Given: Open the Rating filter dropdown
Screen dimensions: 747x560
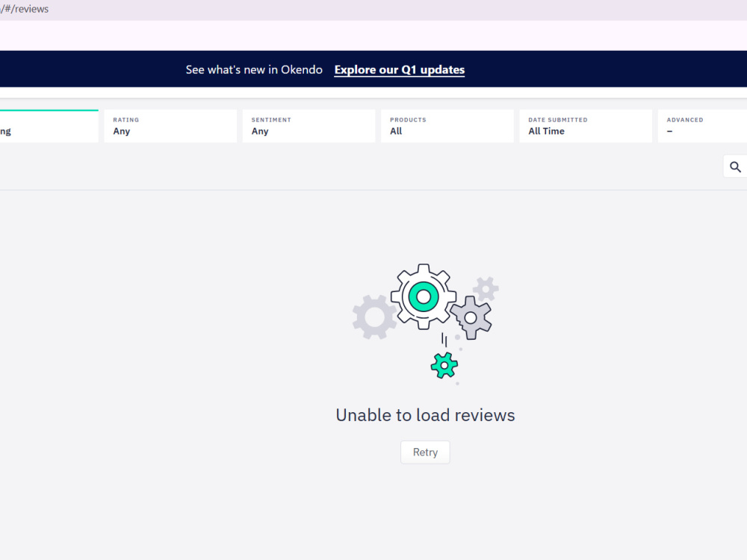Looking at the screenshot, I should pyautogui.click(x=170, y=126).
